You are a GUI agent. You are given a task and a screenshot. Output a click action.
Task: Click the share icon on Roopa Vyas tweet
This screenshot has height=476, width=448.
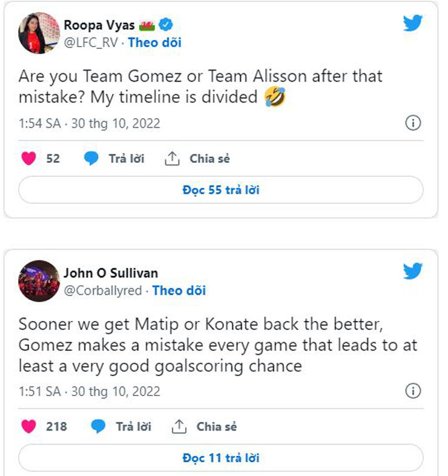(173, 159)
